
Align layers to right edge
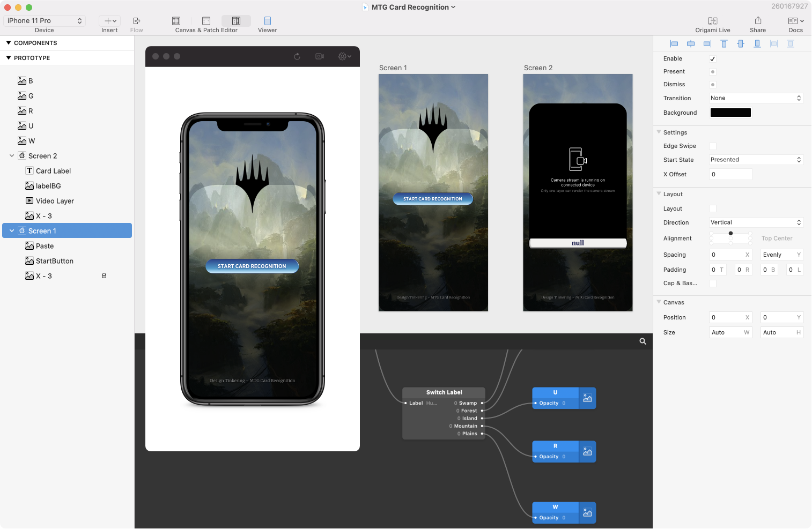(707, 44)
